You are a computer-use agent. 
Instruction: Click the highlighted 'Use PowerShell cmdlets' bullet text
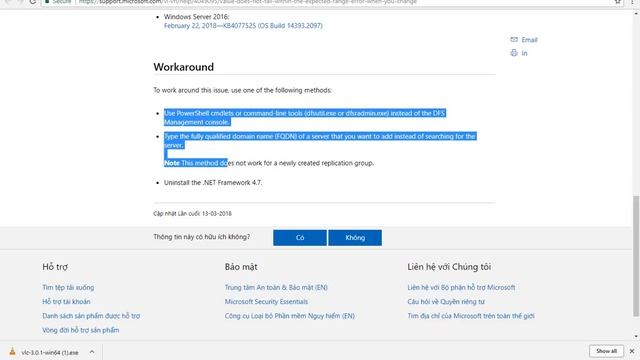[x=304, y=118]
